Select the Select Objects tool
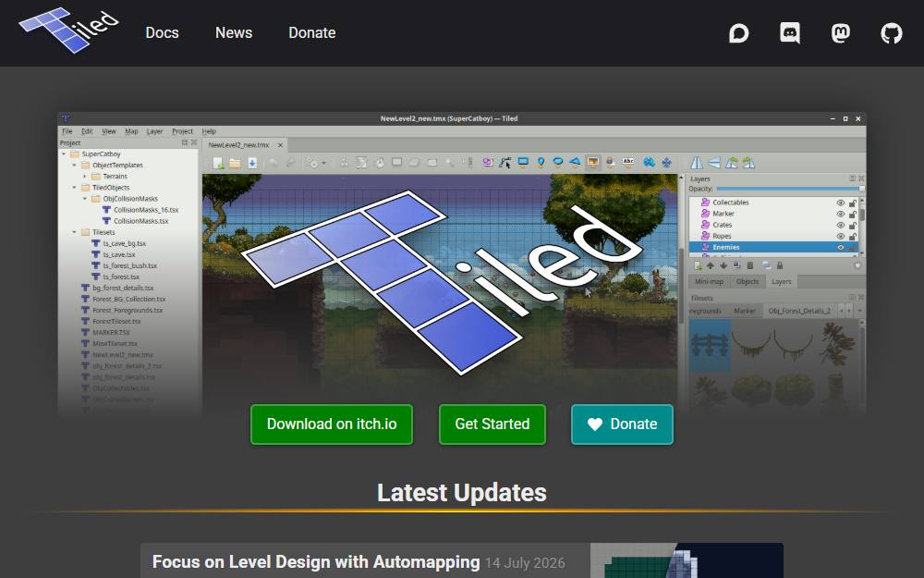This screenshot has width=924, height=578. [487, 163]
